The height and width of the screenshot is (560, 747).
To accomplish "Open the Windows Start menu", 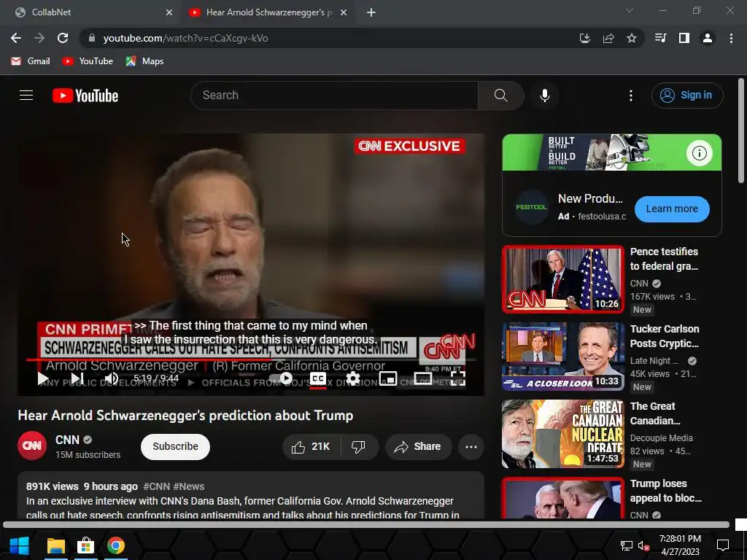I will (20, 545).
